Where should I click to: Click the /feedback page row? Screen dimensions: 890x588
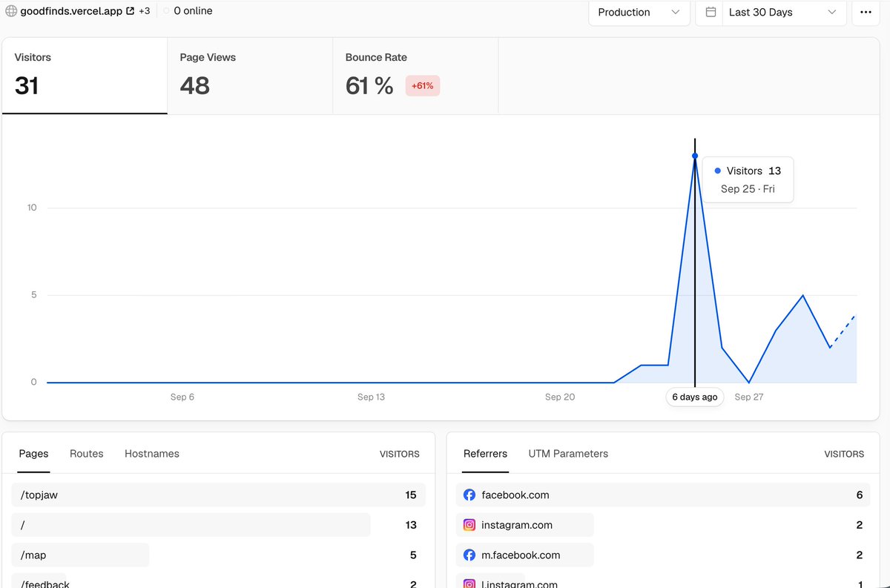tap(217, 581)
